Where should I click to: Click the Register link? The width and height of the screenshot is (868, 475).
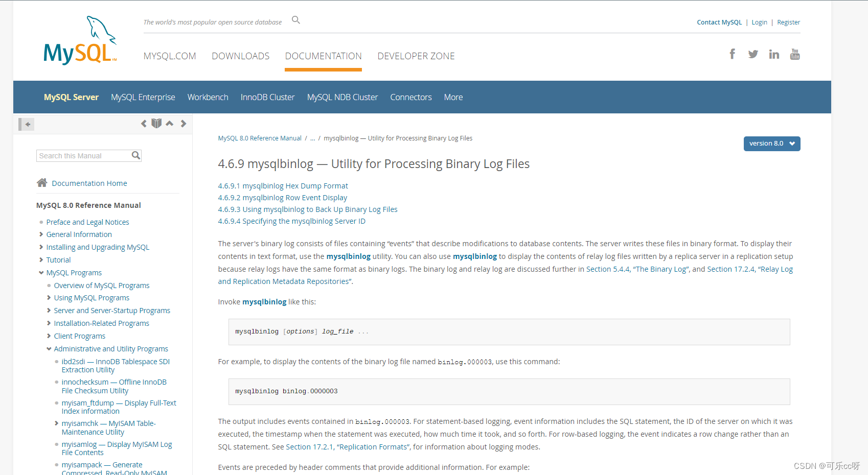click(x=789, y=22)
